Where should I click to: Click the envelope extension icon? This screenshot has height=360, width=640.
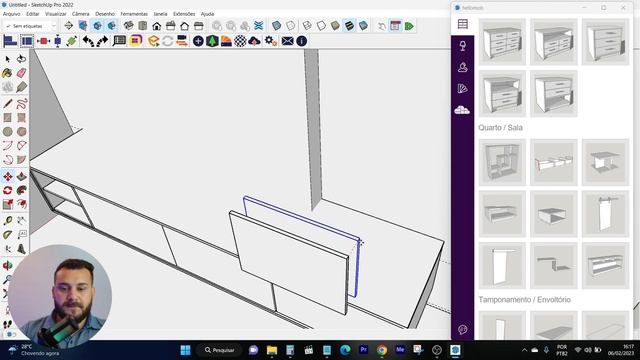click(287, 41)
